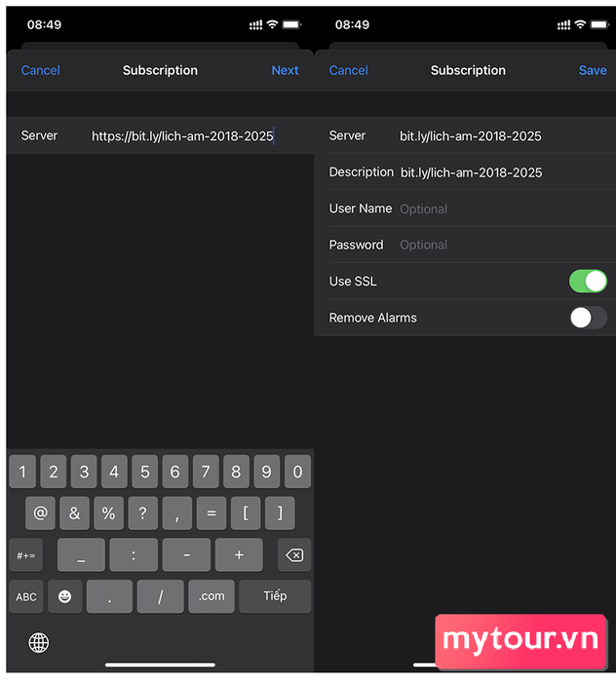Image resolution: width=616 pixels, height=682 pixels.
Task: Tap the left phone's cellular signal icon
Action: [255, 25]
